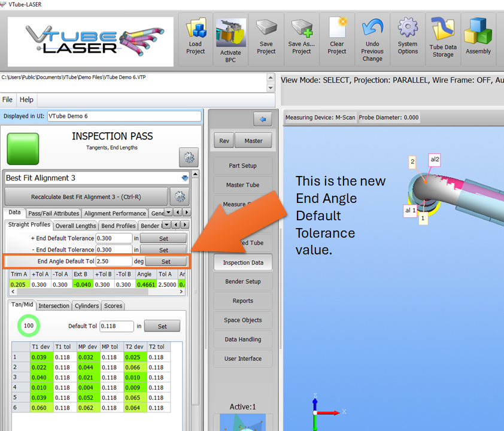Viewport: 504px width, 431px height.
Task: Open the Overall Lengths tab
Action: [x=75, y=226]
